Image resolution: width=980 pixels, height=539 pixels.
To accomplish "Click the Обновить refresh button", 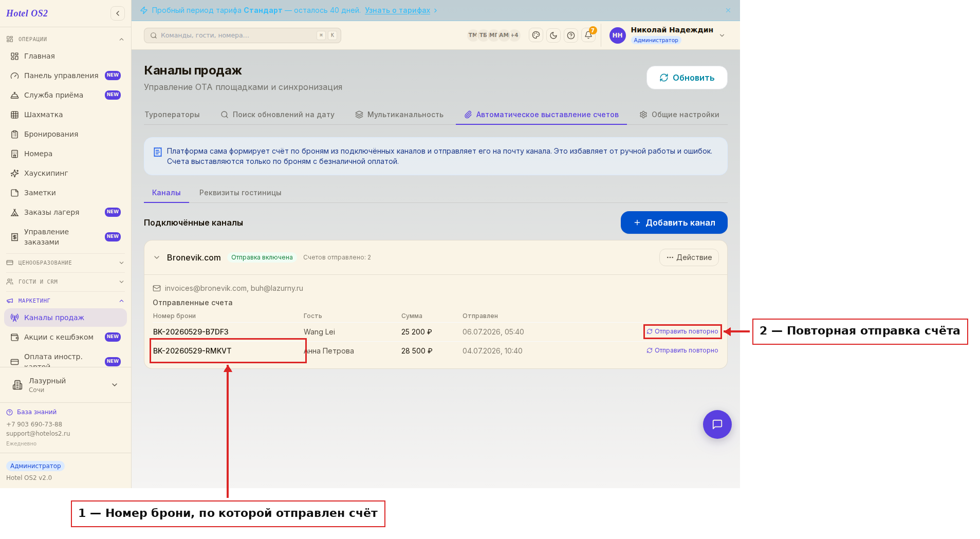I will click(687, 78).
